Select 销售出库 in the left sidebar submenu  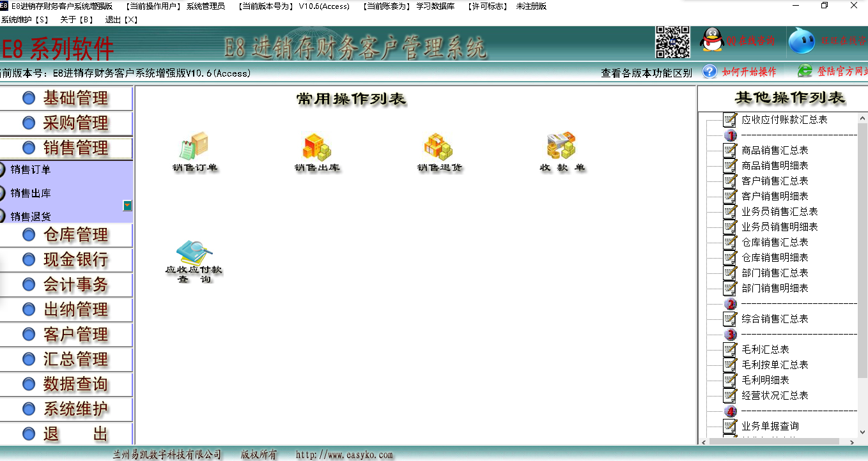tap(31, 193)
